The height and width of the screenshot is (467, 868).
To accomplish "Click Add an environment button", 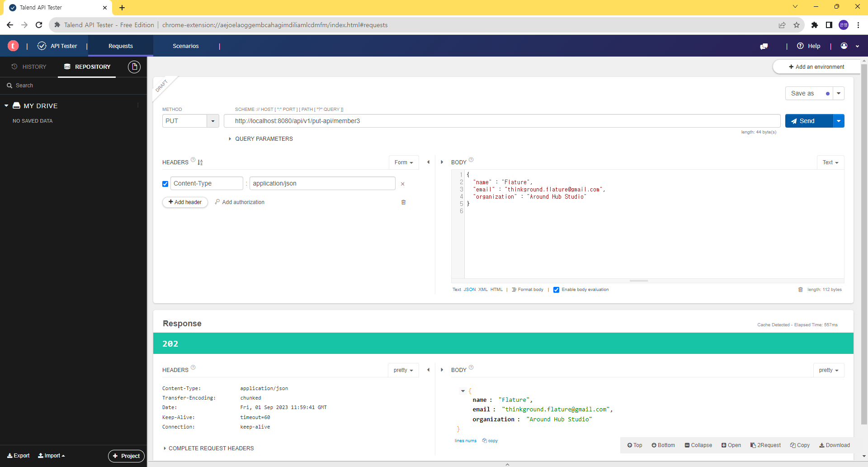I will click(x=816, y=67).
